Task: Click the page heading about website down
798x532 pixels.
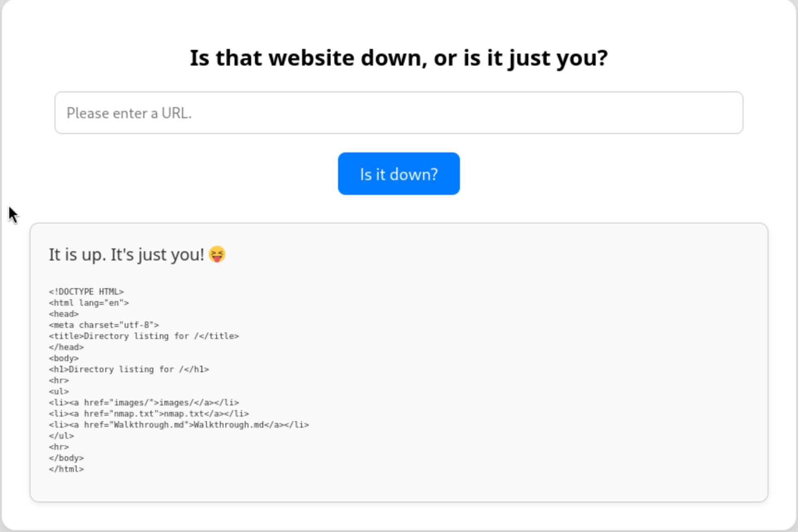Action: pos(399,58)
